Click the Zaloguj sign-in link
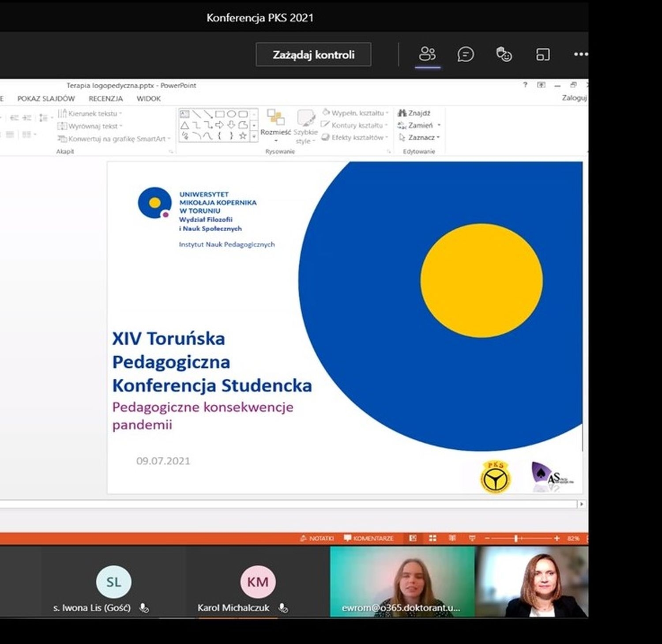 tap(574, 98)
